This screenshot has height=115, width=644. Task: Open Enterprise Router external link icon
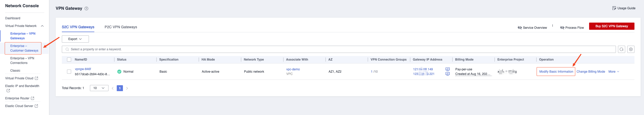(32, 98)
